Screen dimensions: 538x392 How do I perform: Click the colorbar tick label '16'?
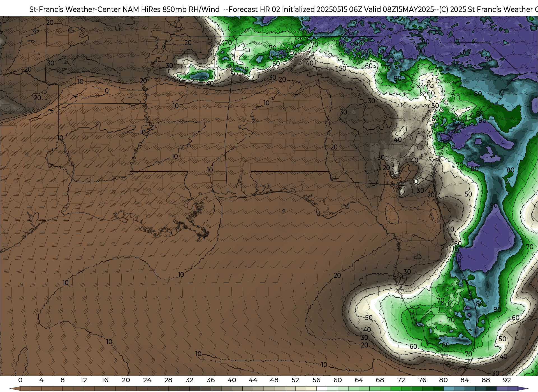pos(105,380)
